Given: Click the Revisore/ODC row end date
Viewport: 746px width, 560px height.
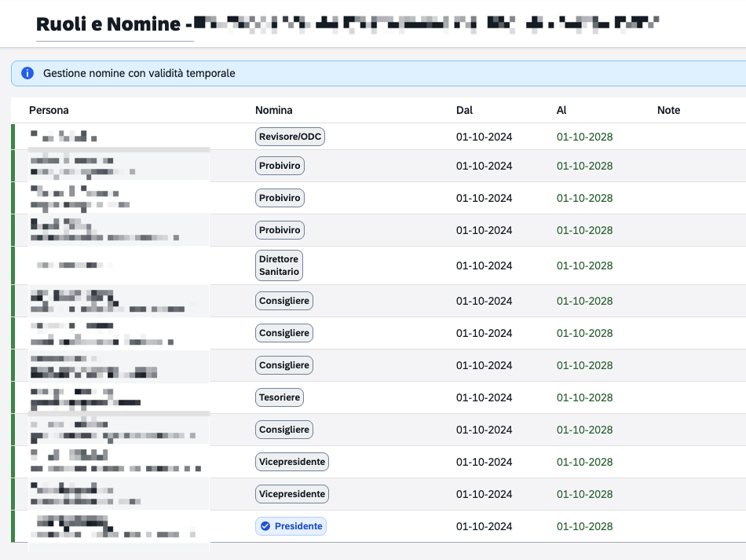Looking at the screenshot, I should [x=585, y=137].
